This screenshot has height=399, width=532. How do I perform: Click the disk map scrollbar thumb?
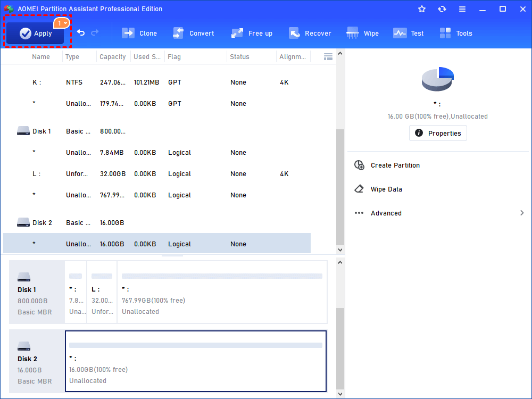click(x=340, y=349)
